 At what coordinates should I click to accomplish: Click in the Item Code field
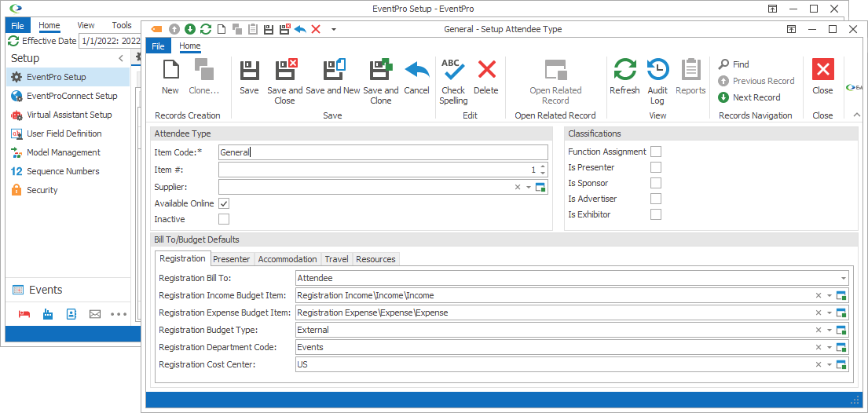point(383,152)
